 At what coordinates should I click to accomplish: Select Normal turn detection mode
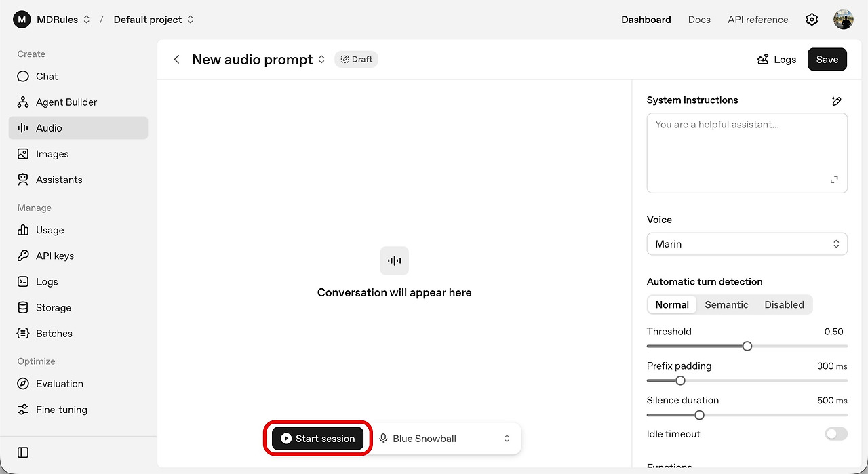tap(672, 305)
